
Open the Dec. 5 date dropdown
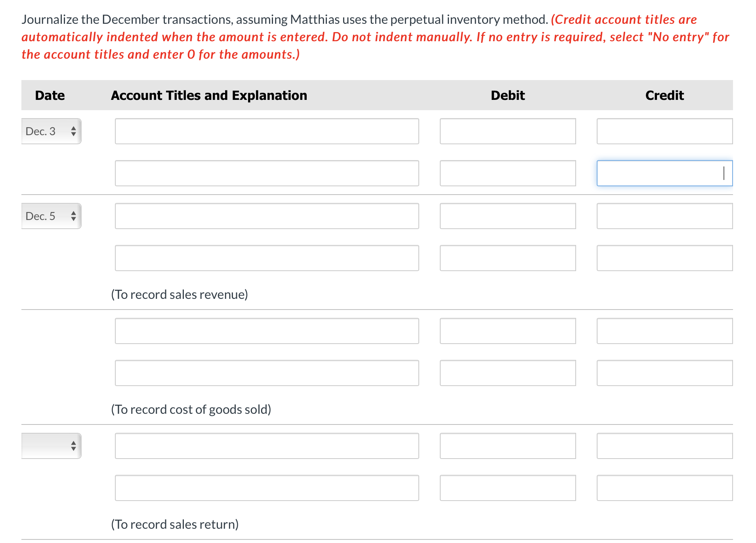[x=51, y=216]
